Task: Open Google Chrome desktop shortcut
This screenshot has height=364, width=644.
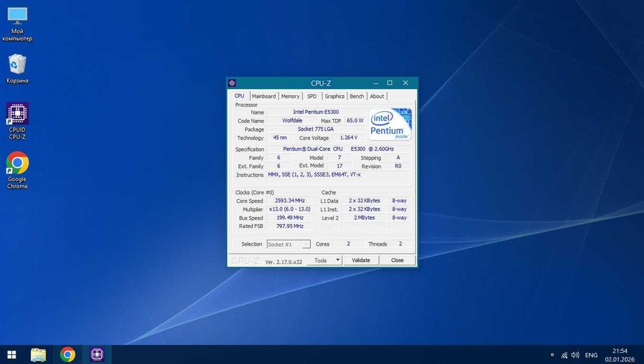Action: pyautogui.click(x=17, y=170)
